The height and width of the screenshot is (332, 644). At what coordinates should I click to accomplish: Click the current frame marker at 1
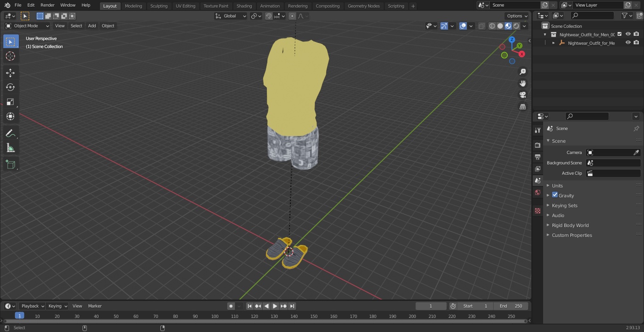pyautogui.click(x=19, y=316)
